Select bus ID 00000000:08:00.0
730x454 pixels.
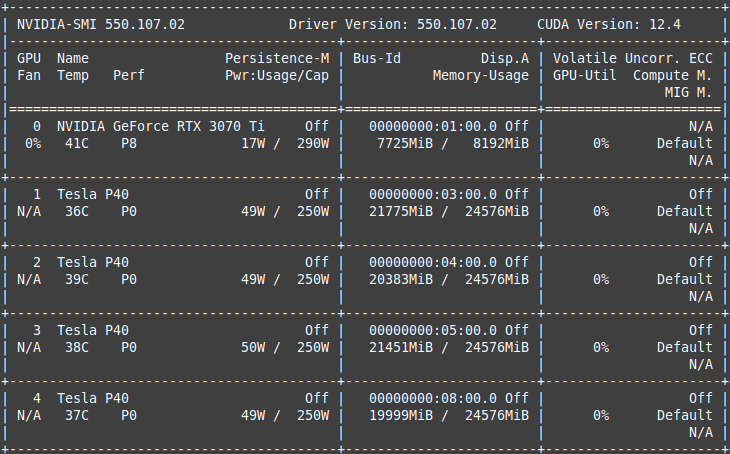coord(433,398)
